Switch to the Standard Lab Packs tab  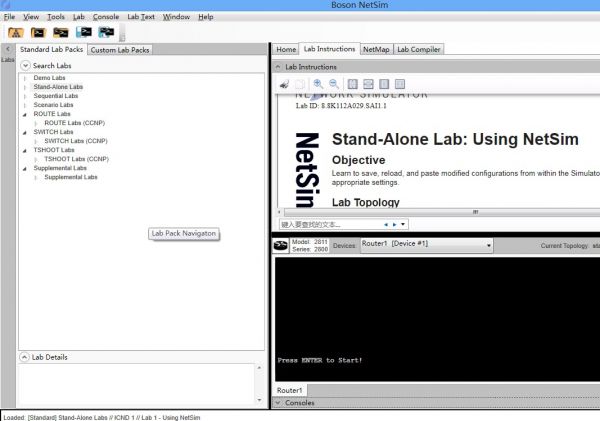tap(51, 49)
